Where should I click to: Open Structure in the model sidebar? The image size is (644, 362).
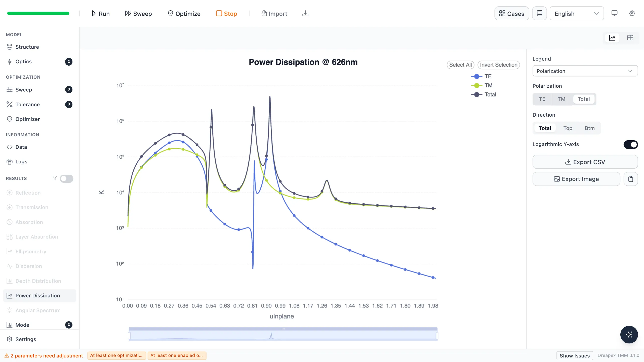click(x=40, y=47)
